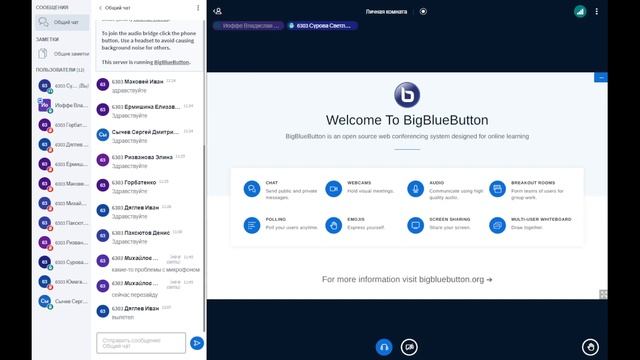This screenshot has width=640, height=360.
Task: Open user menu for 6303 Су... (Вы)
Action: pos(63,86)
